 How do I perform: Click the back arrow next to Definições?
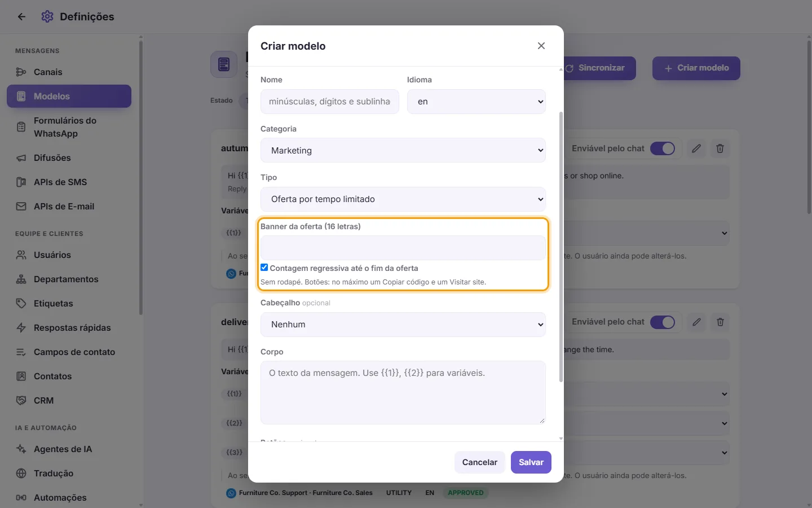click(x=21, y=17)
